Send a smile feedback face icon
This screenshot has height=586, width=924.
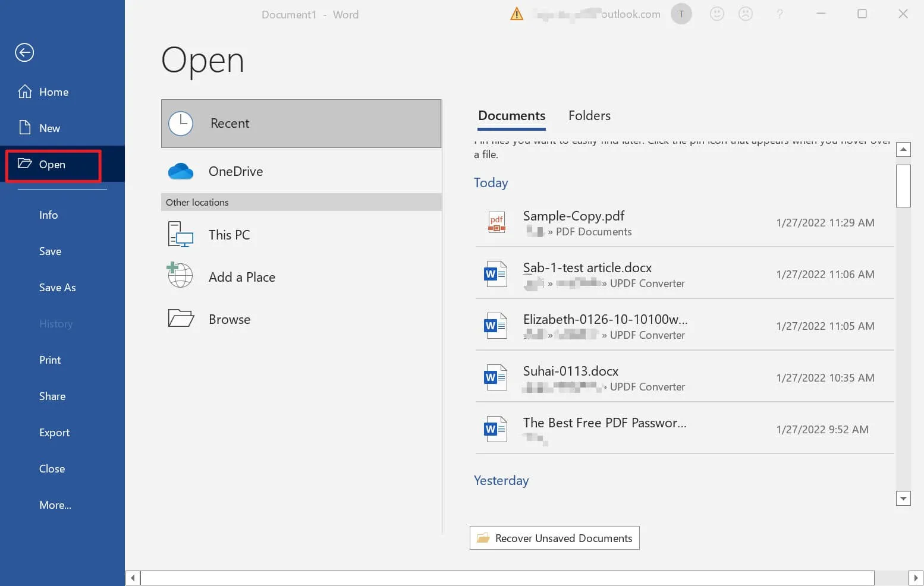tap(717, 14)
